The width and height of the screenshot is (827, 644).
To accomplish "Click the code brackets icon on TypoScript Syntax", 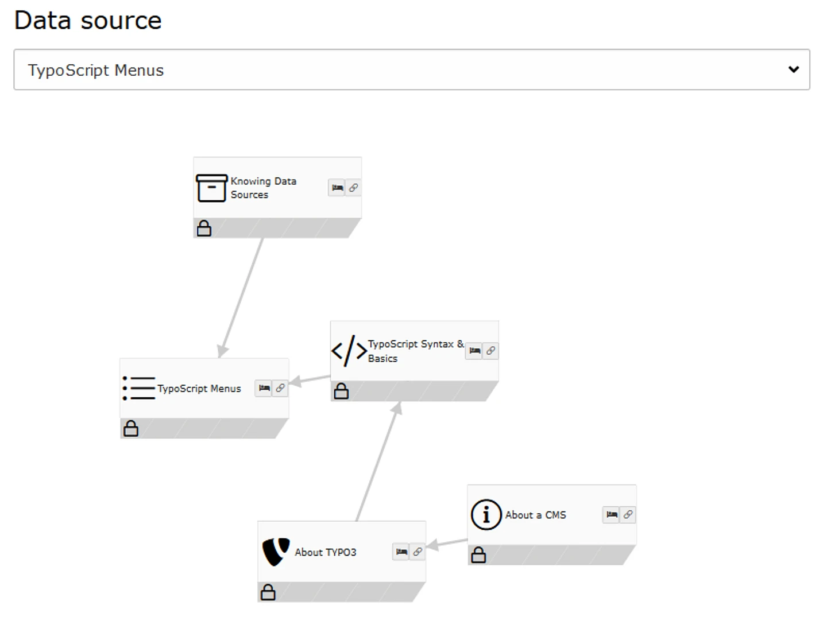I will (349, 351).
